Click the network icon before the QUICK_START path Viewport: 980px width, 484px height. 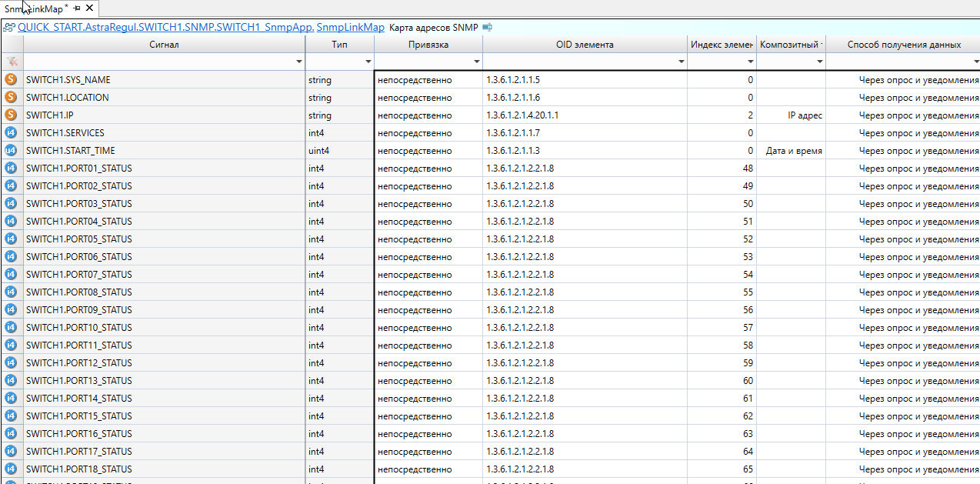pyautogui.click(x=9, y=28)
